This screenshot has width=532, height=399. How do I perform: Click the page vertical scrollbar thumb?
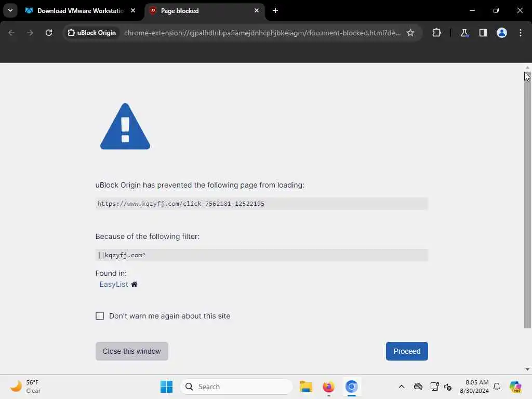click(x=527, y=200)
